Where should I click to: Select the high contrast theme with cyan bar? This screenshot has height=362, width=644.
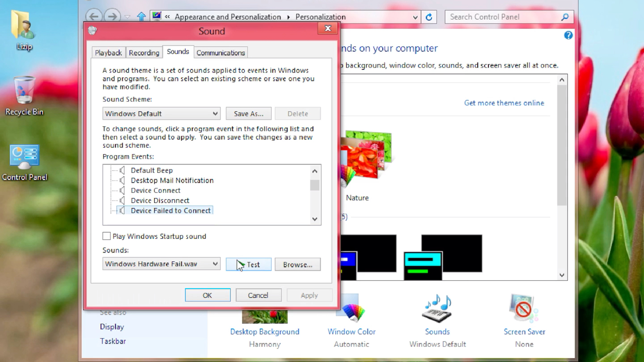point(443,257)
